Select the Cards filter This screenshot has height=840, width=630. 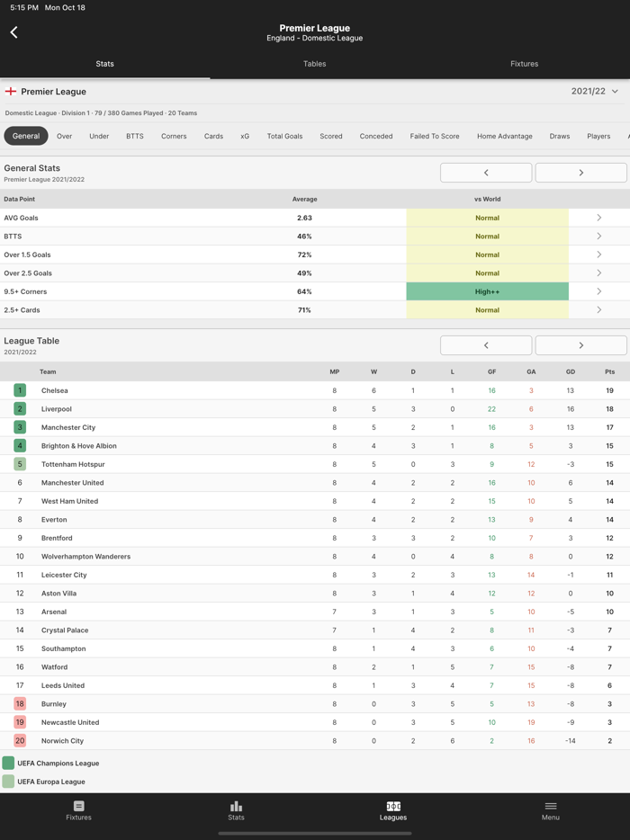[x=213, y=136]
